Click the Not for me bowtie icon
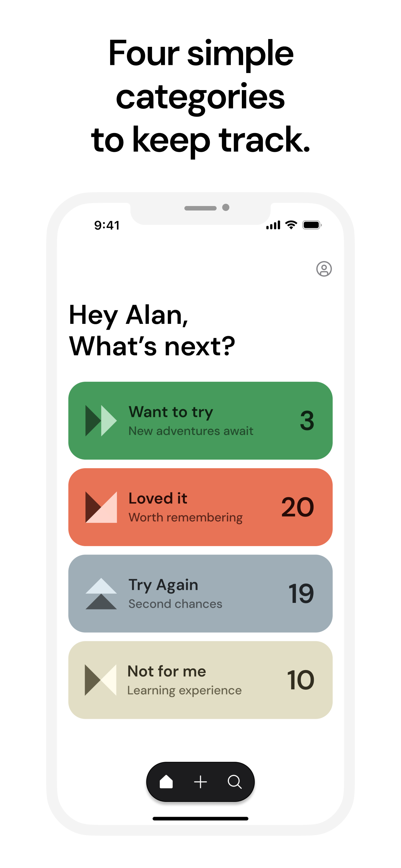401x868 pixels. pyautogui.click(x=100, y=680)
